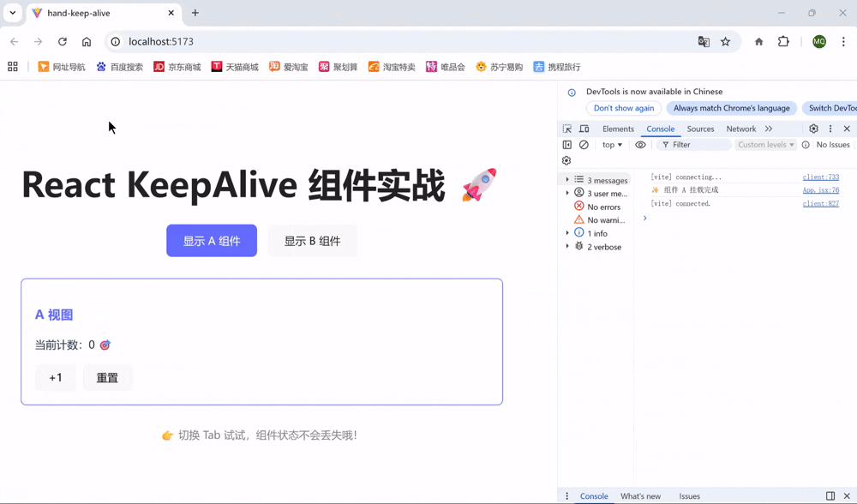Viewport: 857px width, 504px height.
Task: Expand the '2 verbose' message group
Action: pyautogui.click(x=566, y=247)
